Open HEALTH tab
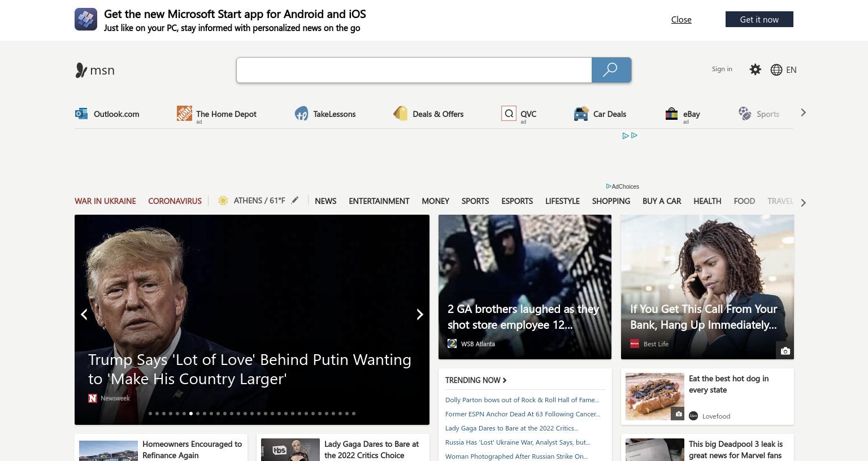This screenshot has width=868, height=461. [707, 201]
